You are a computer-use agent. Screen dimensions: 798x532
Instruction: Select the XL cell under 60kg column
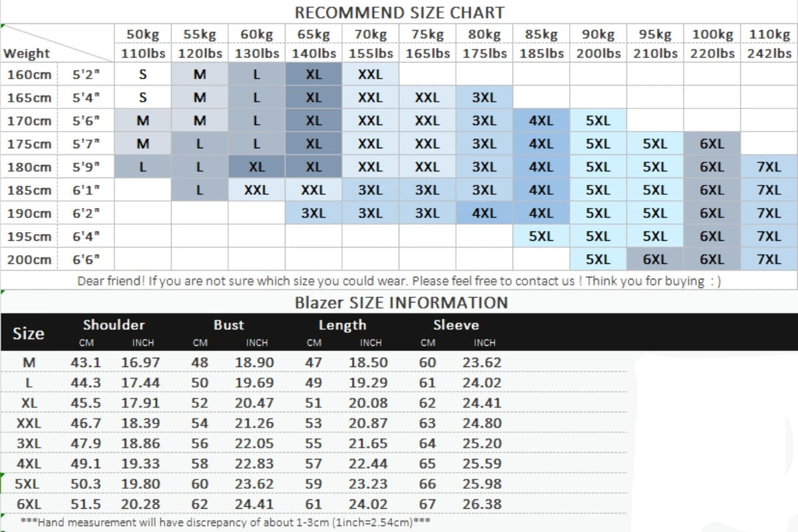pyautogui.click(x=256, y=167)
